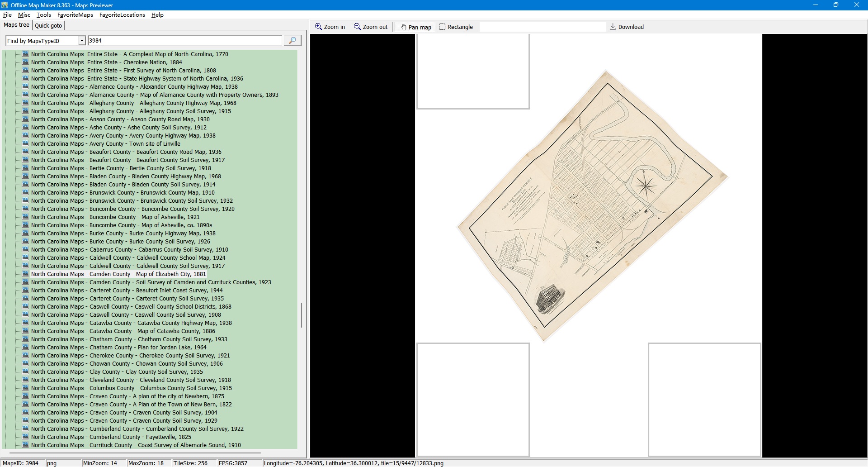Open the FavoriteMaps menu
Screen dimensions: 868x467
click(x=75, y=15)
